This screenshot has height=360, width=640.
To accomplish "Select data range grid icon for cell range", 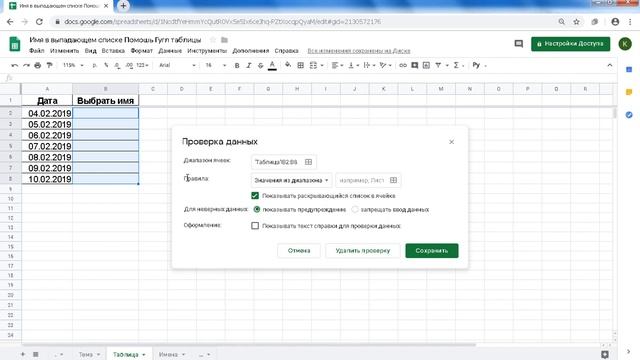I will tap(309, 162).
